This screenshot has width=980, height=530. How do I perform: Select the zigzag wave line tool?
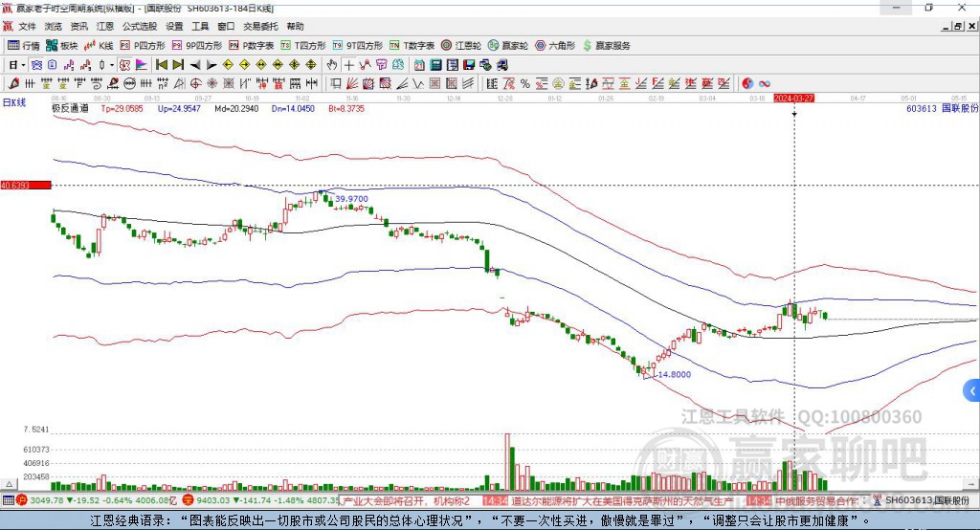coord(418,83)
